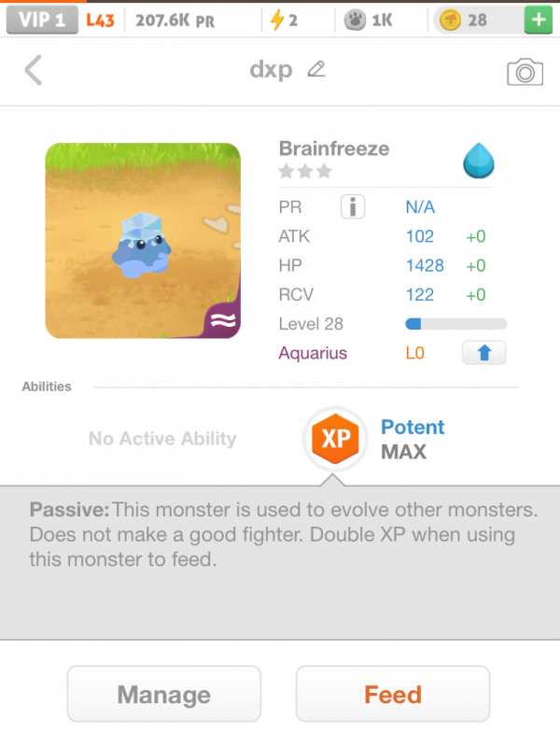Tap the lightning energy counter
Screen dimensions: 560x747
(283, 20)
